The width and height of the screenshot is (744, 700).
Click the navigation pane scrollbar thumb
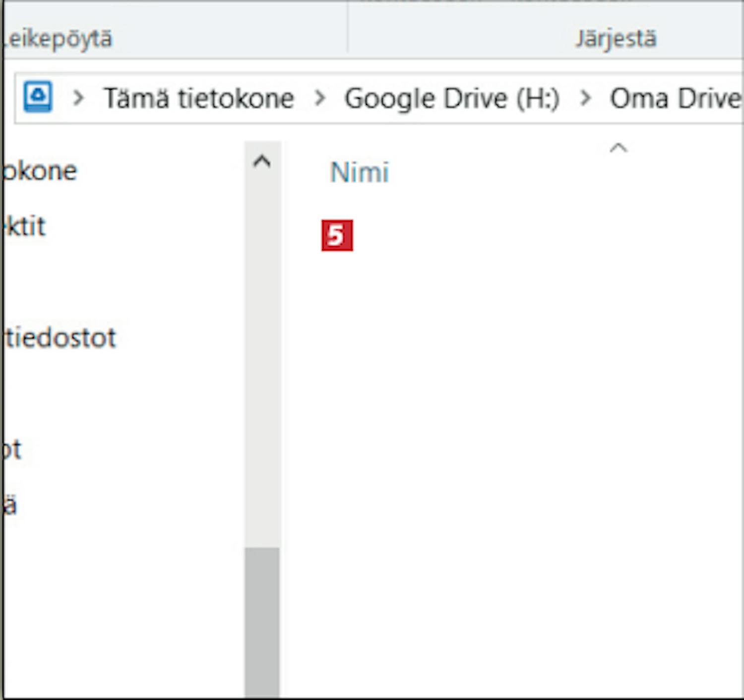(262, 620)
